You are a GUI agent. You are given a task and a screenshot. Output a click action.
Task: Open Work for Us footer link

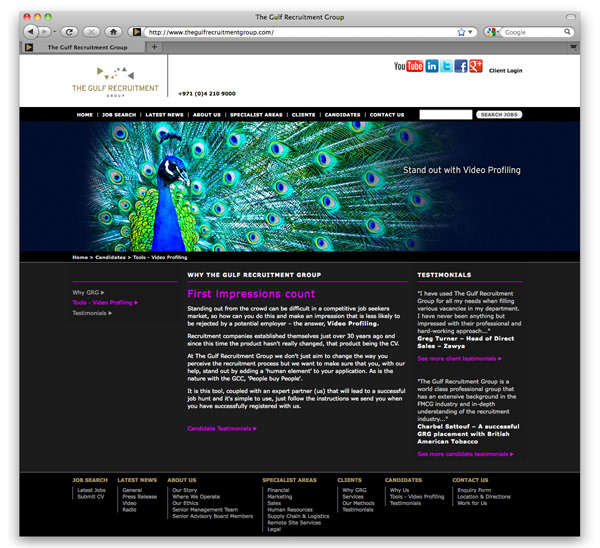[x=472, y=503]
